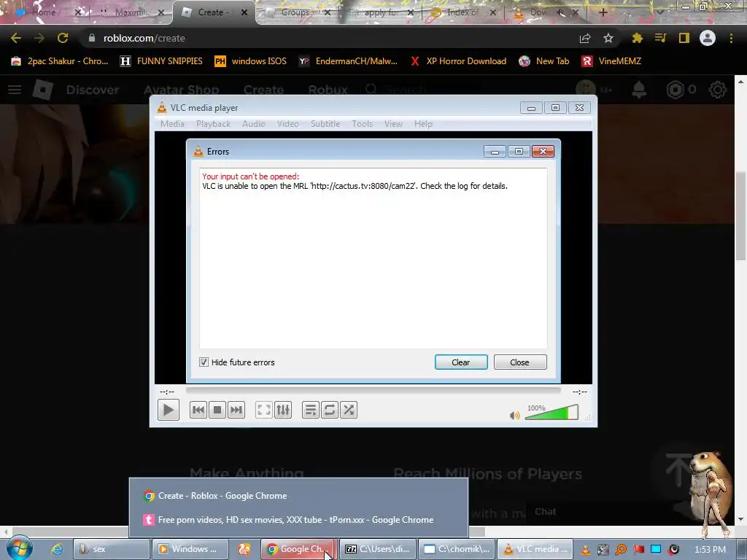The image size is (747, 560).
Task: Adjust the VLC volume slider
Action: [551, 413]
